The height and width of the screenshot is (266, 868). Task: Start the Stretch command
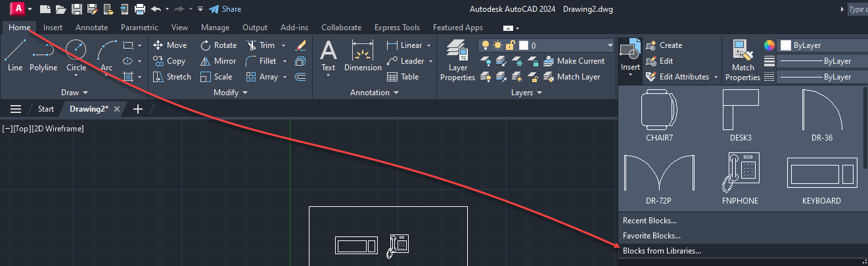171,77
